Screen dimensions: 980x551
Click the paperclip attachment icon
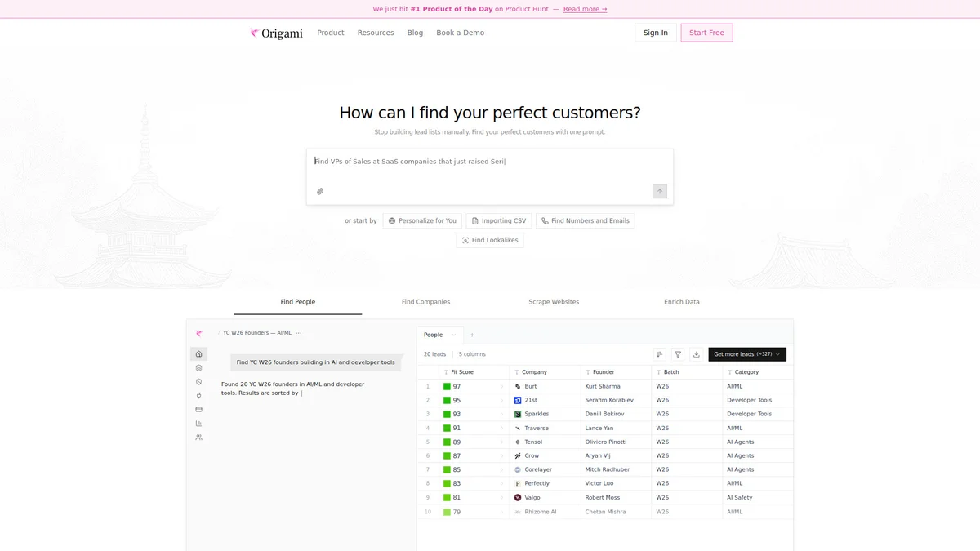pyautogui.click(x=320, y=192)
